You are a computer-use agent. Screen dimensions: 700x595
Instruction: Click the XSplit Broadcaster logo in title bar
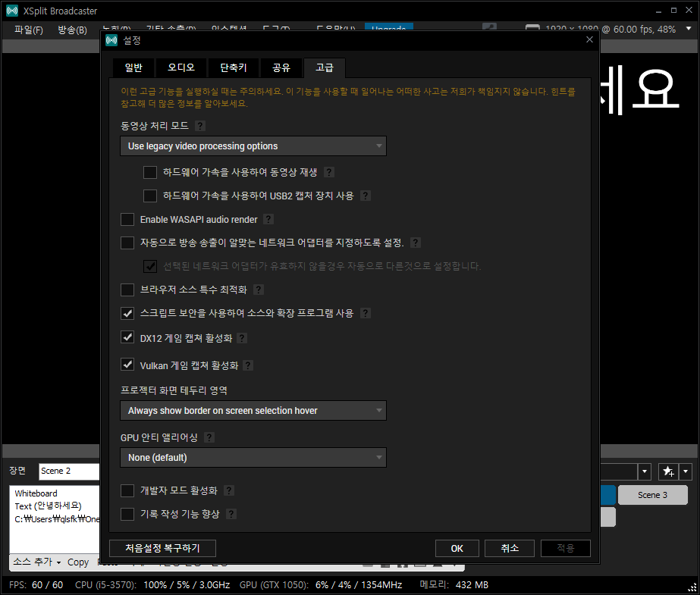[12, 11]
